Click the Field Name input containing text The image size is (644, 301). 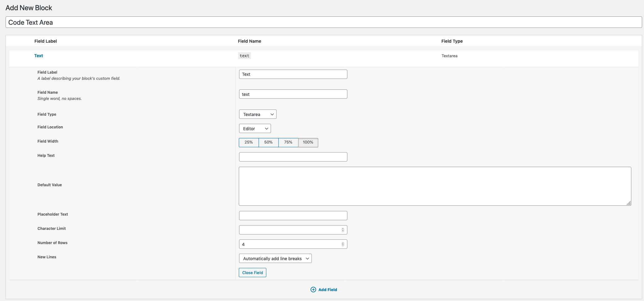(x=293, y=94)
